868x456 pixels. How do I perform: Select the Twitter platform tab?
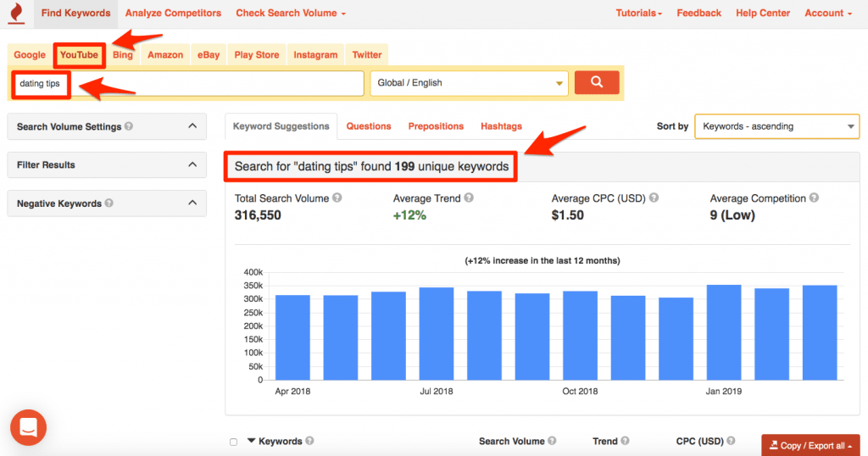coord(367,55)
